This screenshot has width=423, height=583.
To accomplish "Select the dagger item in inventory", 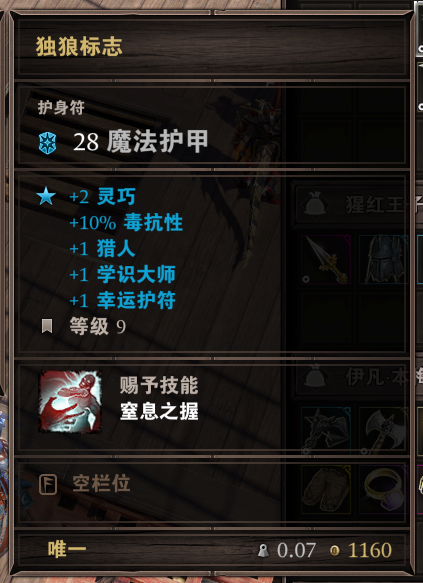I will (326, 260).
